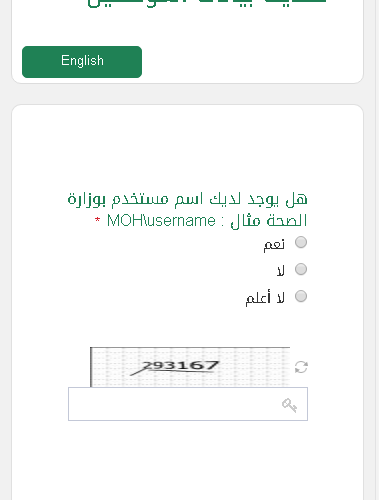Click the key icon in captcha field
The image size is (379, 500).
pyautogui.click(x=289, y=405)
